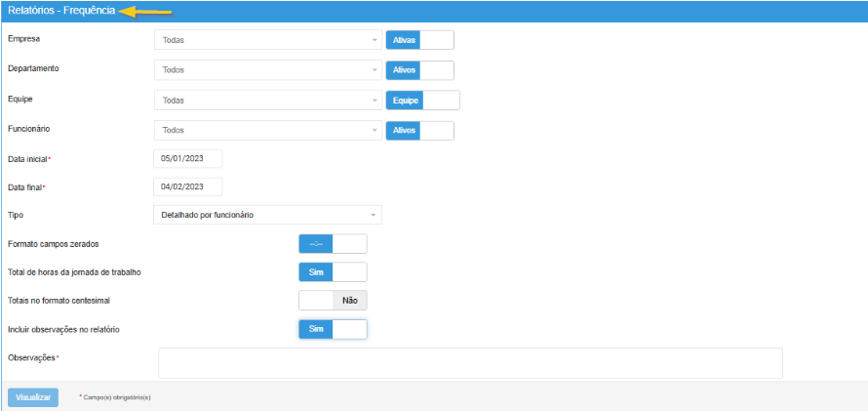Toggle the Ativos switch beside Departamento
This screenshot has width=868, height=411.
coord(420,70)
